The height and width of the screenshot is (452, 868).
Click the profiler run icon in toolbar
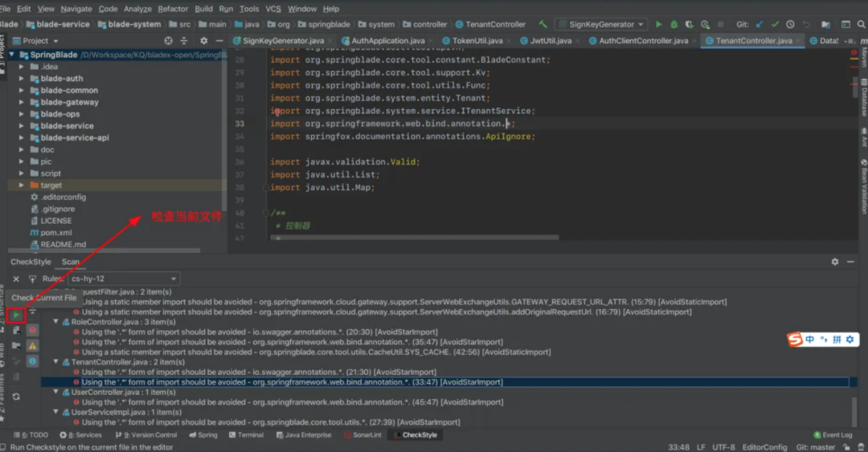tap(705, 24)
